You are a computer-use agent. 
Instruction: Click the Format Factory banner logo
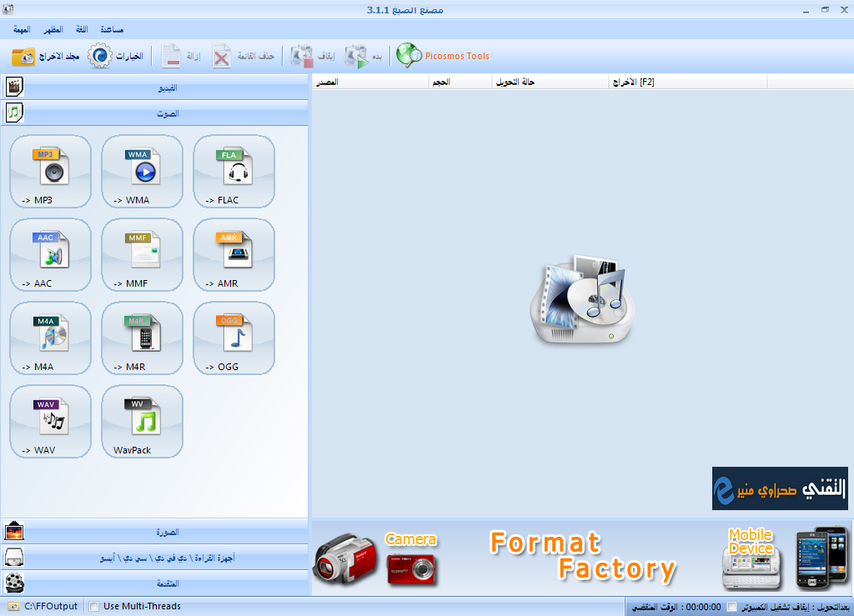point(583,557)
